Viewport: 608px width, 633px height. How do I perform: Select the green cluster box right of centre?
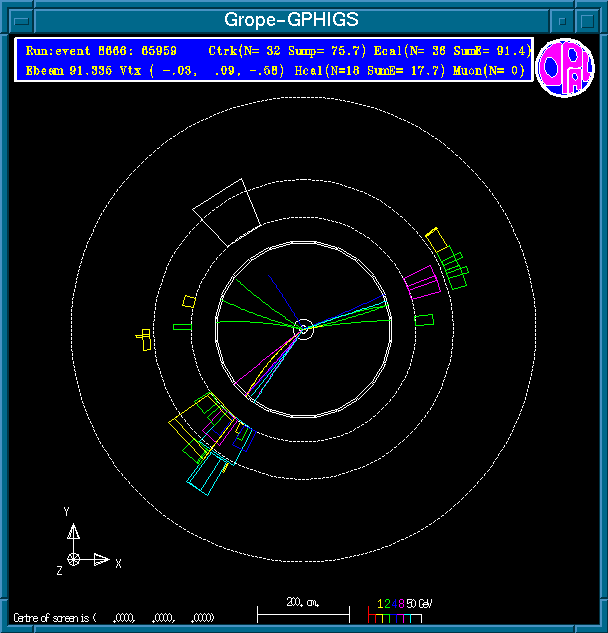click(x=424, y=321)
